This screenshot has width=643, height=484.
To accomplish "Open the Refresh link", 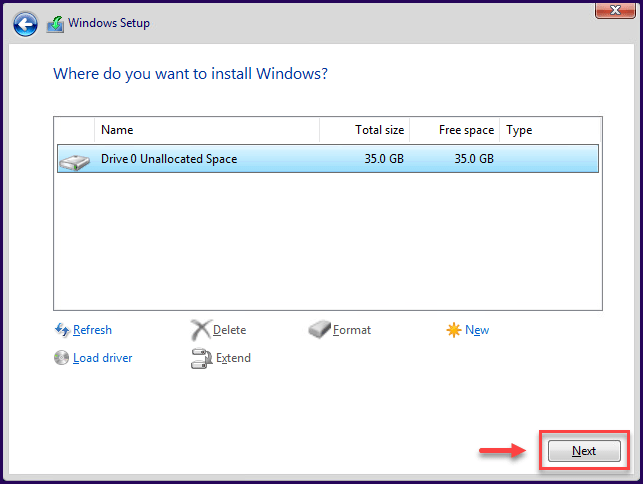I will (x=92, y=330).
